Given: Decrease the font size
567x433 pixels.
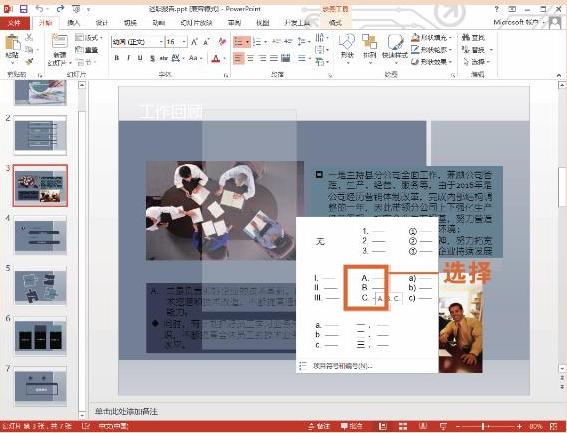Looking at the screenshot, I should 206,42.
